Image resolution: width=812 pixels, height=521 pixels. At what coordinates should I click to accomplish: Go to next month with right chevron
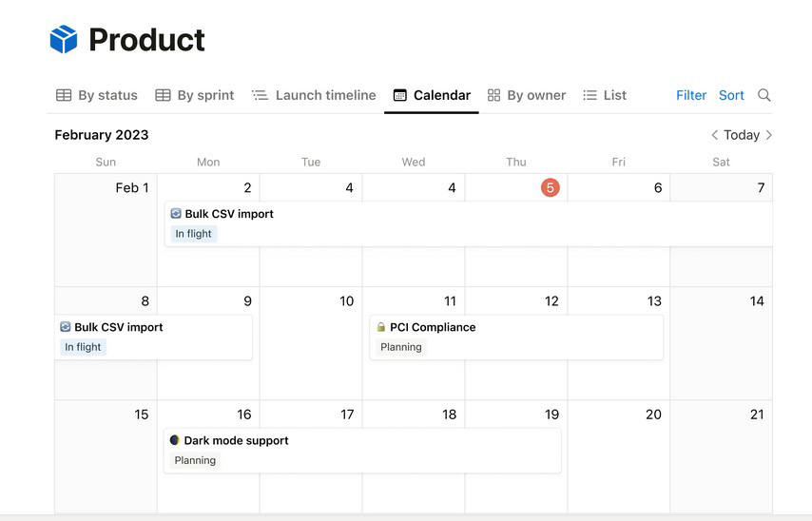(768, 135)
